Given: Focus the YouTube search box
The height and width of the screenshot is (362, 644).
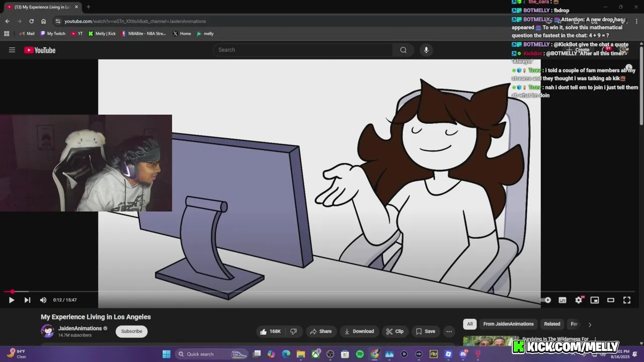Looking at the screenshot, I should coord(303,50).
